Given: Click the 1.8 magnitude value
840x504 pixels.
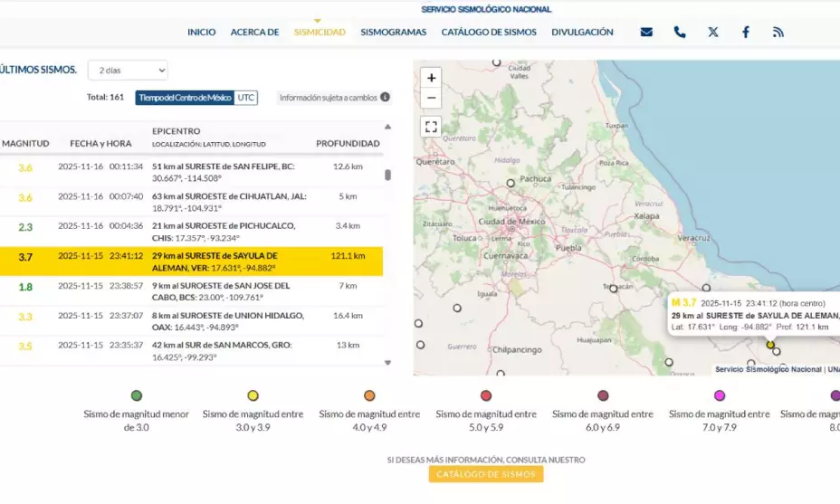Looking at the screenshot, I should 25,287.
